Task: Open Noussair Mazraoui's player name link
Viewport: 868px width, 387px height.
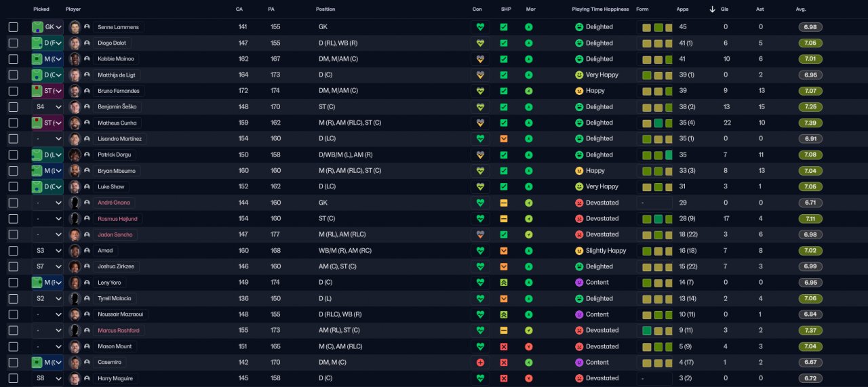Action: [x=121, y=314]
